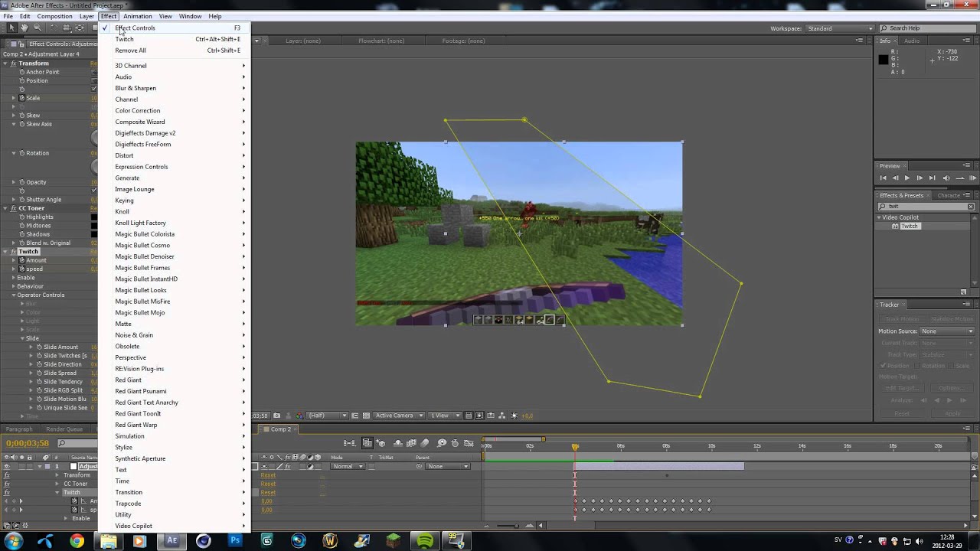Image resolution: width=980 pixels, height=551 pixels.
Task: Click the Amount stopwatch in Effect Controls
Action: [22, 260]
